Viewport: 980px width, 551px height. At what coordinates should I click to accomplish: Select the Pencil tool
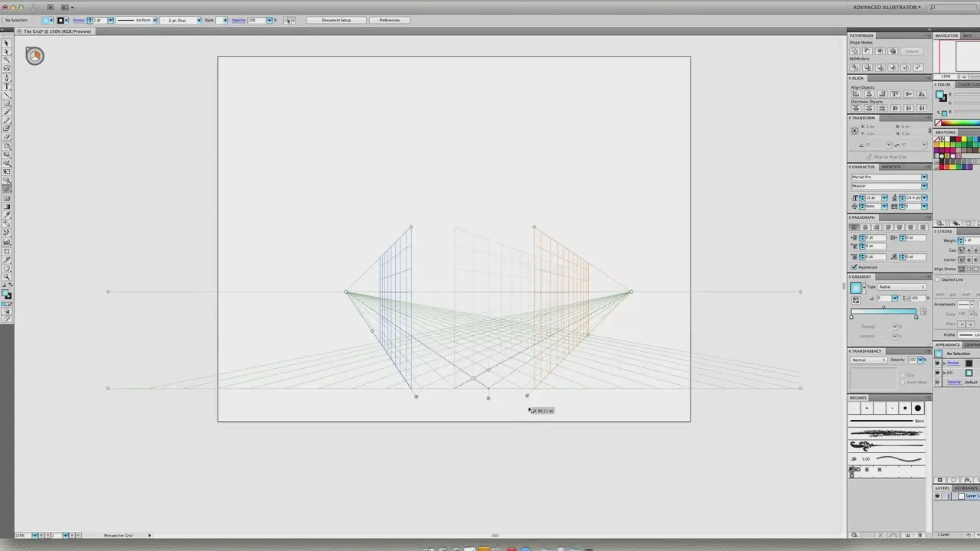(7, 120)
